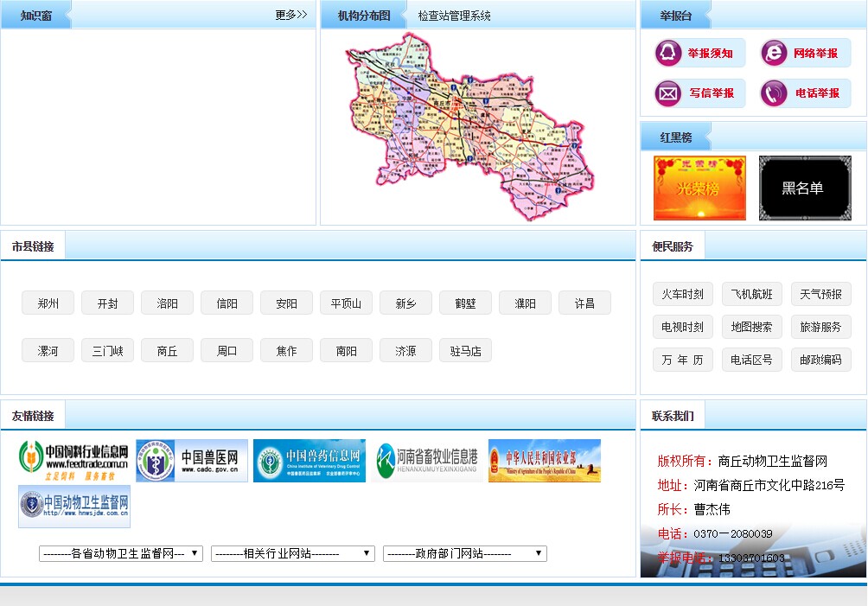Open the 信阳 city link
The image size is (868, 606).
[227, 303]
